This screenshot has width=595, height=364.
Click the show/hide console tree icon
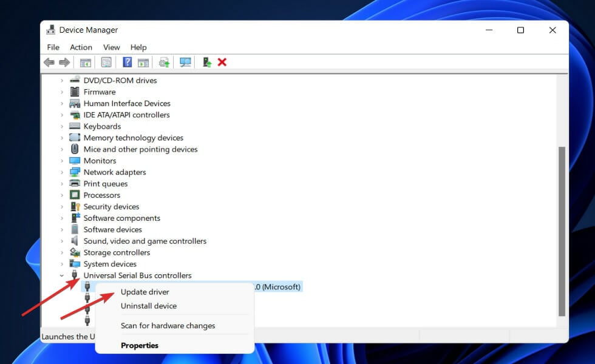point(86,62)
